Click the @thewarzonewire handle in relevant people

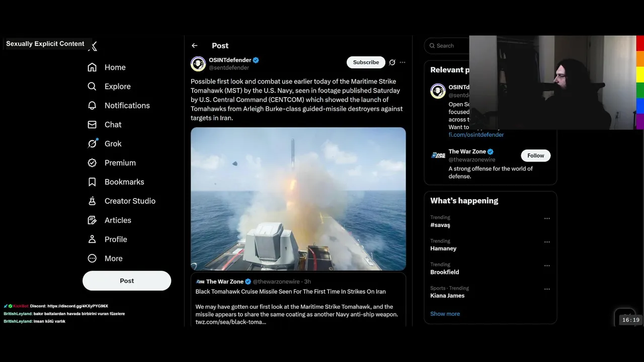tap(472, 159)
